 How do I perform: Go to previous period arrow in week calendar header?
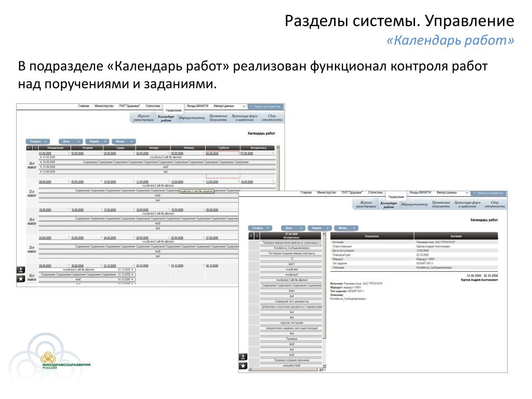(x=29, y=148)
